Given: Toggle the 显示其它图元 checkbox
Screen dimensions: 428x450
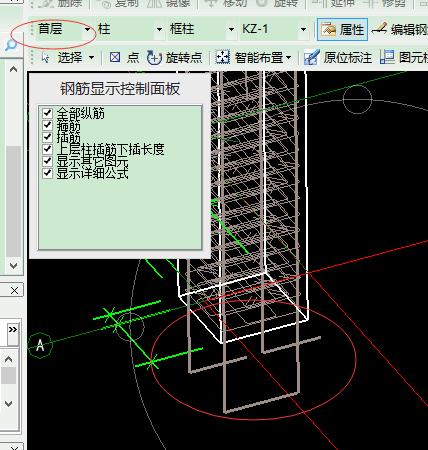Looking at the screenshot, I should click(x=47, y=161).
